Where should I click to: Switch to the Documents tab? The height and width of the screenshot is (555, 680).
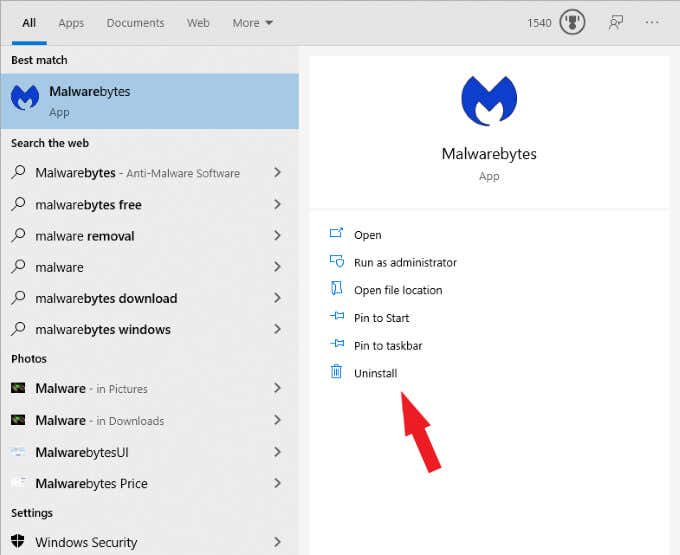coord(135,23)
